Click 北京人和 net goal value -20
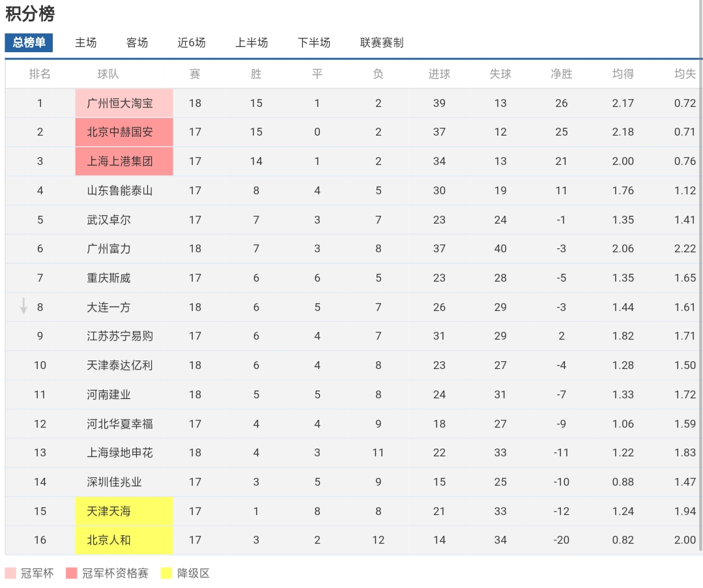The height and width of the screenshot is (588, 703). 562,540
